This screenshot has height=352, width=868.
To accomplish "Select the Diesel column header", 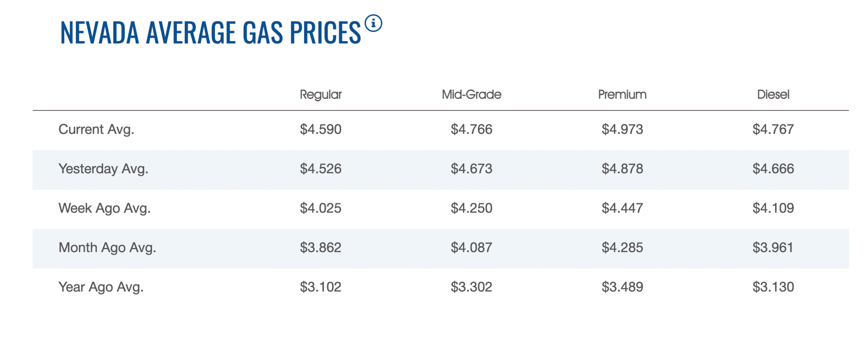I will [773, 94].
